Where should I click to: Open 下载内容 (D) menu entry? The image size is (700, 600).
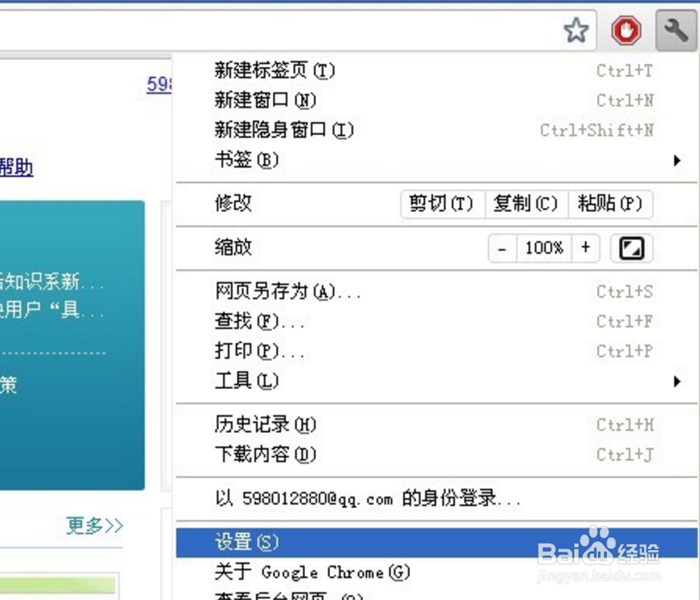[437, 455]
